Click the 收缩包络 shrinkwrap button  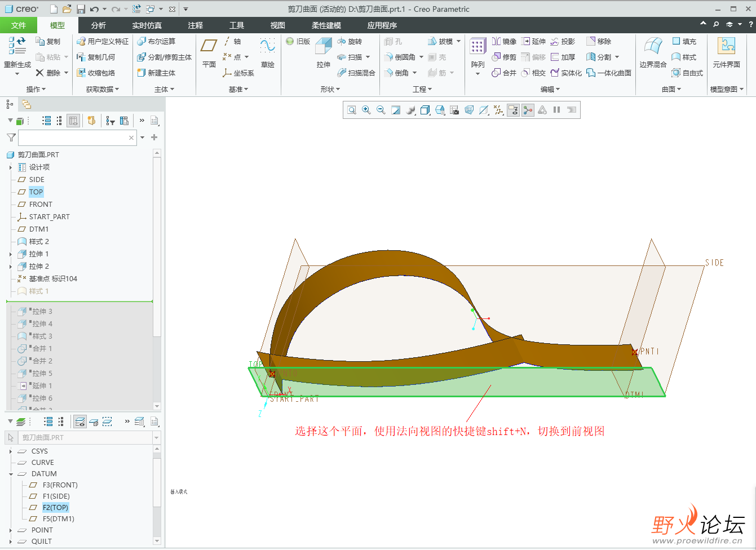pyautogui.click(x=96, y=73)
